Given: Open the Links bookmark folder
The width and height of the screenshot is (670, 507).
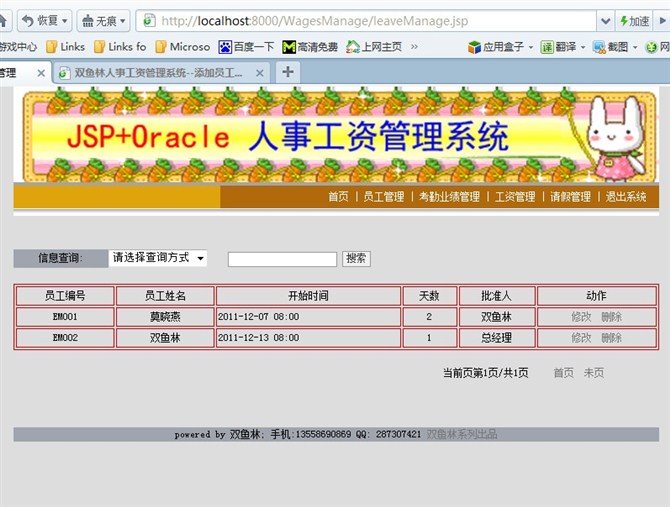Looking at the screenshot, I should click(x=65, y=47).
